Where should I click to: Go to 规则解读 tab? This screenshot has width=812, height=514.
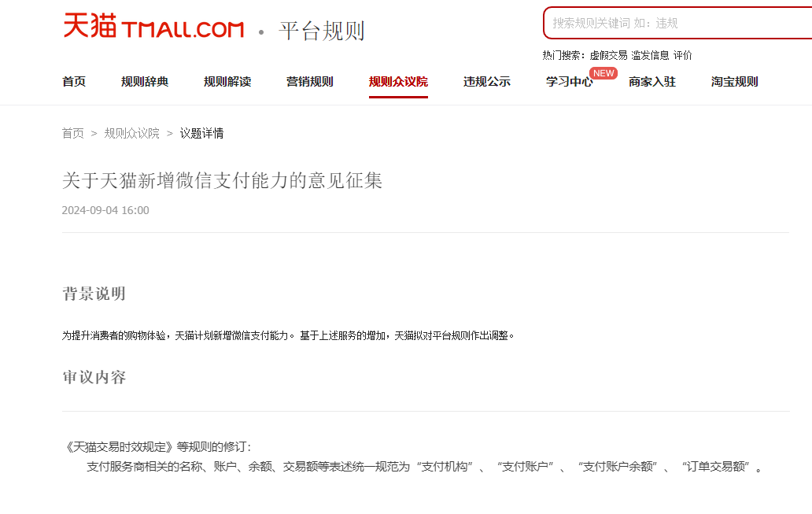227,82
